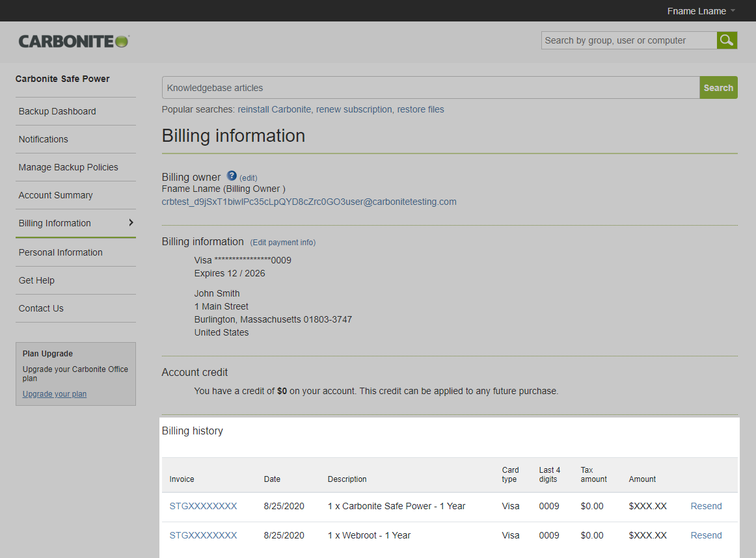Click the green magnifying glass search icon
The image size is (756, 558).
tap(727, 40)
